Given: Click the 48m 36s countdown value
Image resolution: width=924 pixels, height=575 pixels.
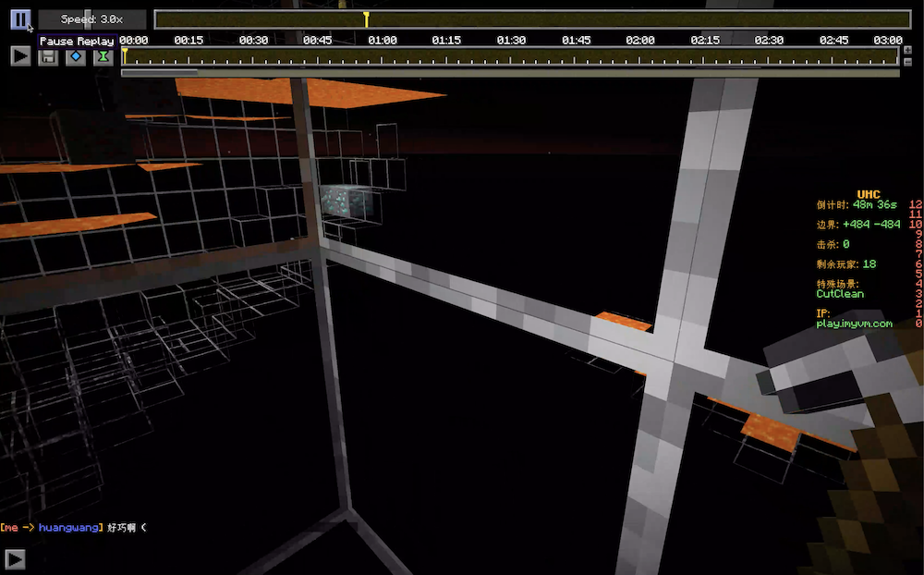Looking at the screenshot, I should (x=874, y=204).
